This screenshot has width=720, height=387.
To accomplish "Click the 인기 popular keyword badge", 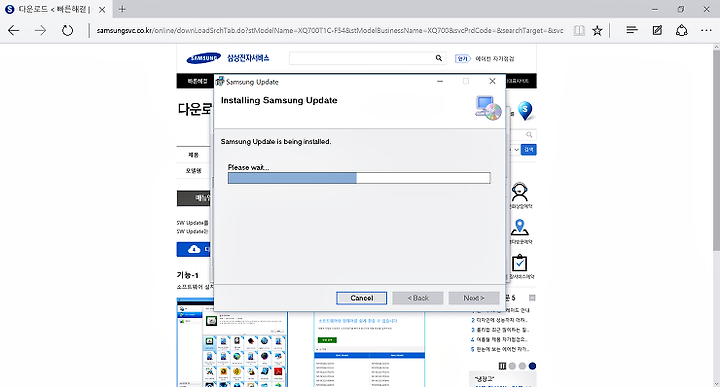I will (462, 58).
